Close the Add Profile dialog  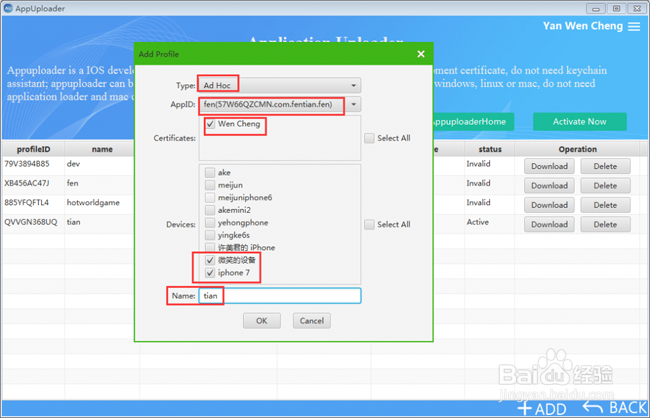(x=421, y=54)
